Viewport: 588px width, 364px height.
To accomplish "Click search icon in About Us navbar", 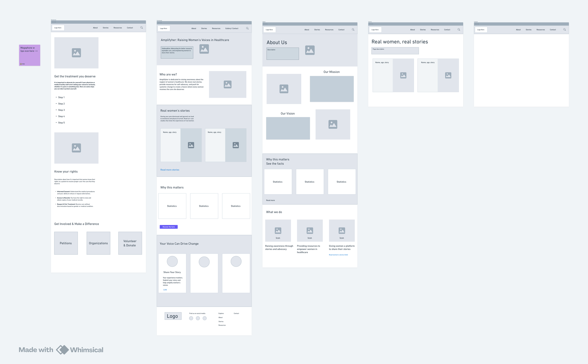I will (x=353, y=30).
